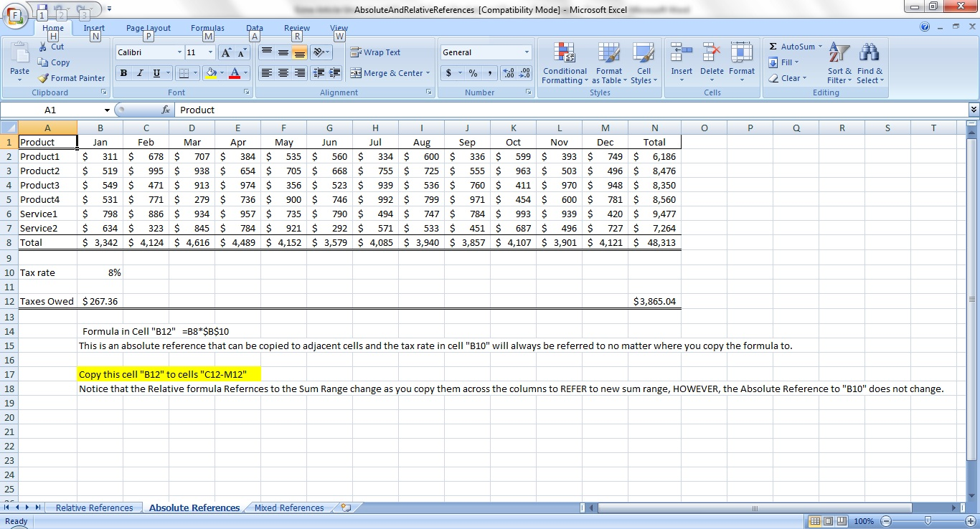The height and width of the screenshot is (529, 980).
Task: Click the borders icon
Action: click(x=184, y=73)
